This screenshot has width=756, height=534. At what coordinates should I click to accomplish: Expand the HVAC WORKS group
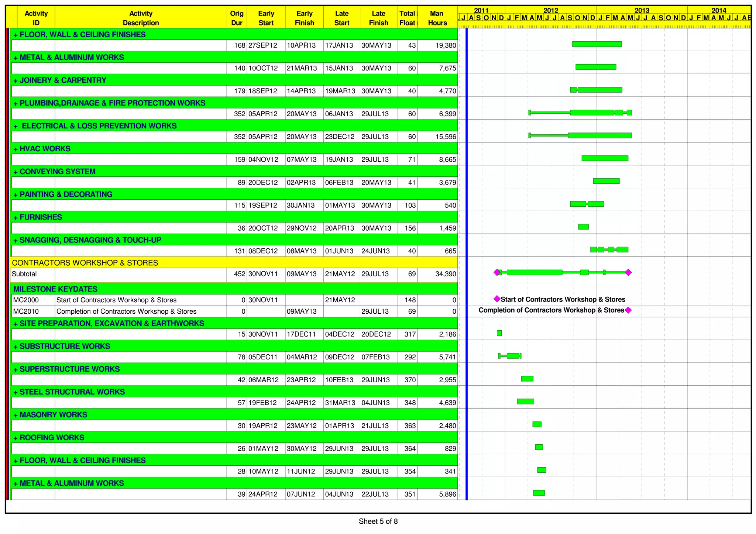tap(16, 149)
